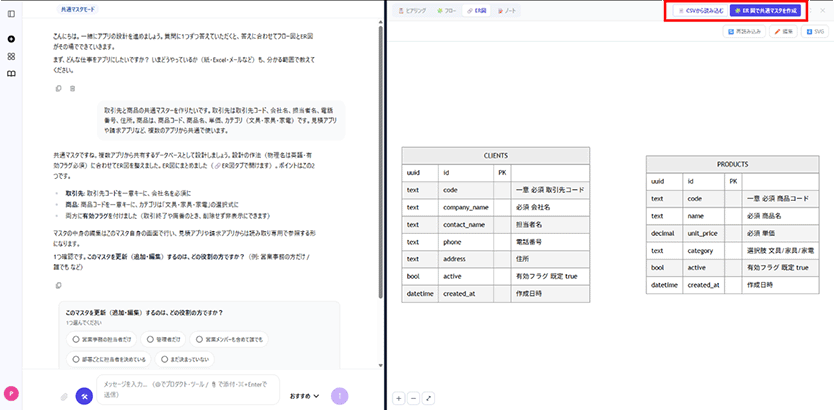Image resolution: width=834 pixels, height=410 pixels.
Task: Click CSVから読み込む button
Action: [700, 11]
